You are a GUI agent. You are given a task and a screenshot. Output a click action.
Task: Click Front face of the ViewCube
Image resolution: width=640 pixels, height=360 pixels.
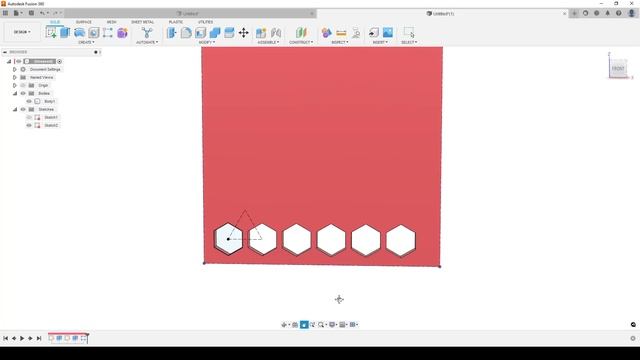click(x=618, y=69)
